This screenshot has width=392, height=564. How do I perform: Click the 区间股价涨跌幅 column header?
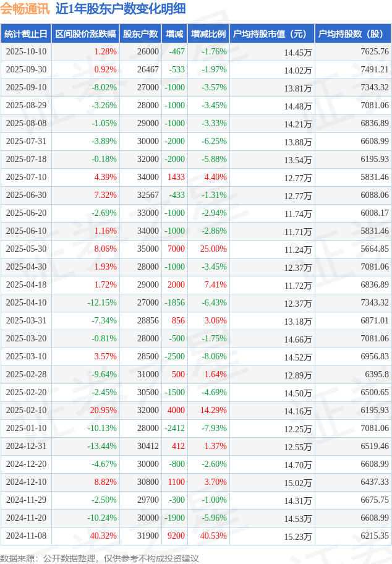coord(85,34)
